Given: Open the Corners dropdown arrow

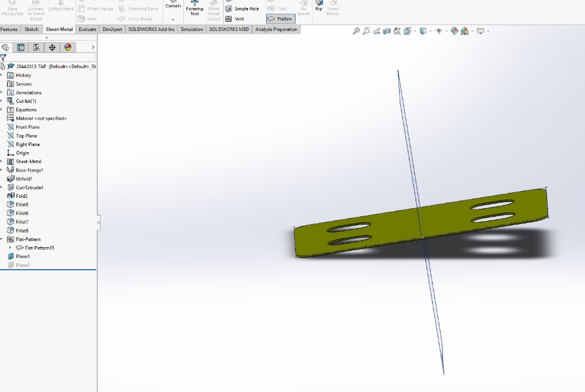Looking at the screenshot, I should point(173,19).
